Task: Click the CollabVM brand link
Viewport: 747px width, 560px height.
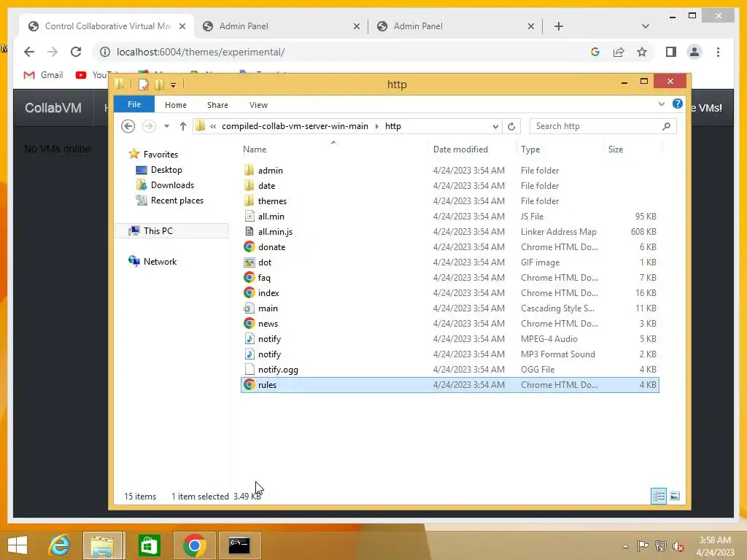Action: click(53, 108)
